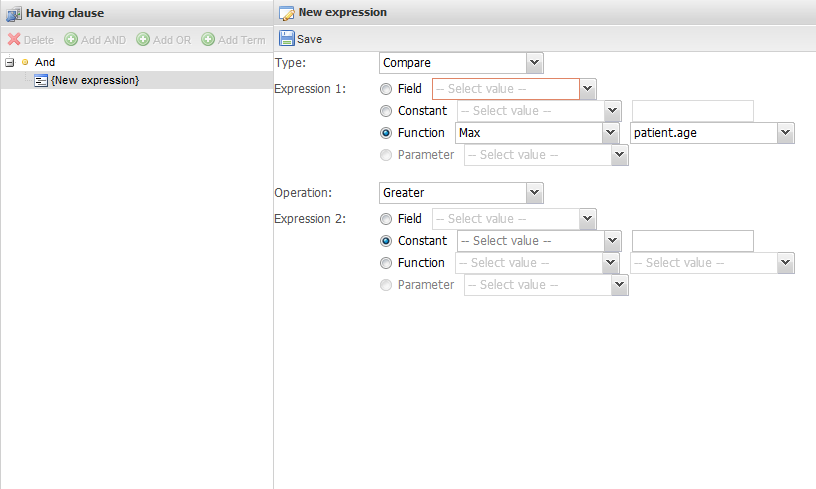The height and width of the screenshot is (489, 816).
Task: Click the green Add OR plus icon
Action: point(143,40)
